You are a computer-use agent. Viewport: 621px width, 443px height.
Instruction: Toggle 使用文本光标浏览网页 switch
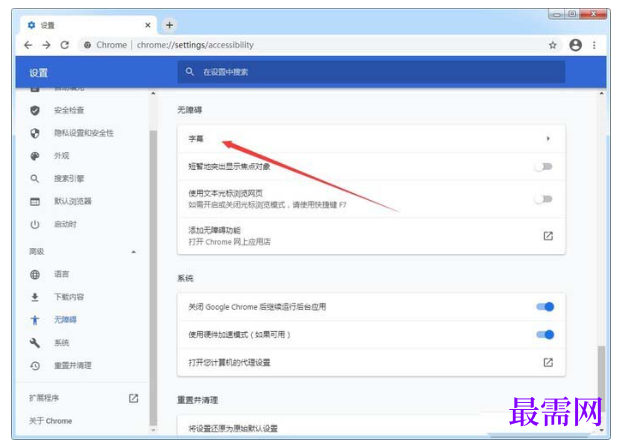(544, 199)
